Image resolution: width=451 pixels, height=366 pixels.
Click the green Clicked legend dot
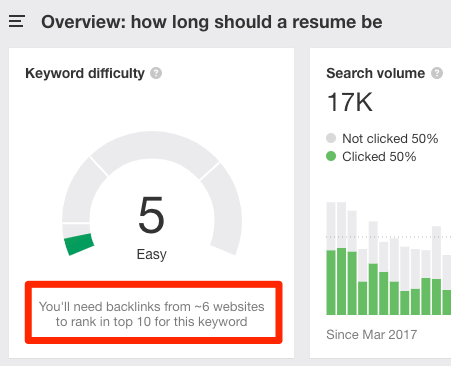[x=331, y=156]
